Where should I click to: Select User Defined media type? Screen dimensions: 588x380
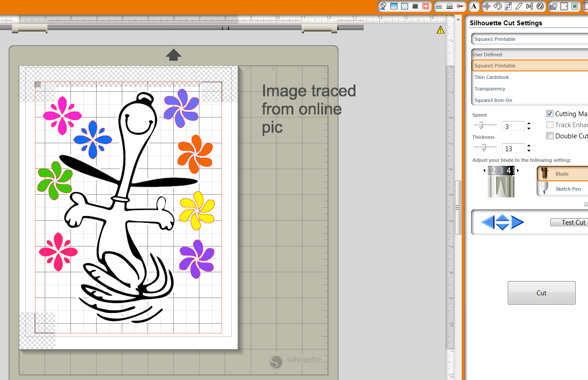[530, 55]
